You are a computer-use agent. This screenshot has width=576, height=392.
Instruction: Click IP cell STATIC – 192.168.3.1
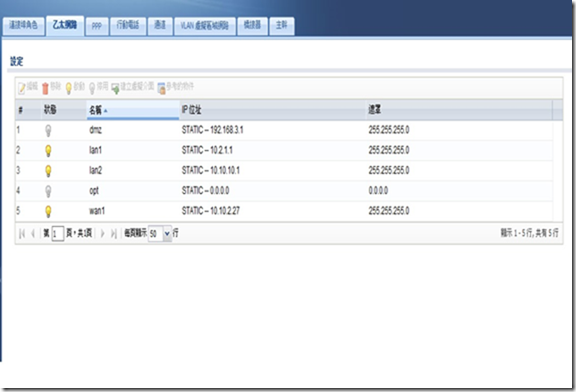point(212,130)
